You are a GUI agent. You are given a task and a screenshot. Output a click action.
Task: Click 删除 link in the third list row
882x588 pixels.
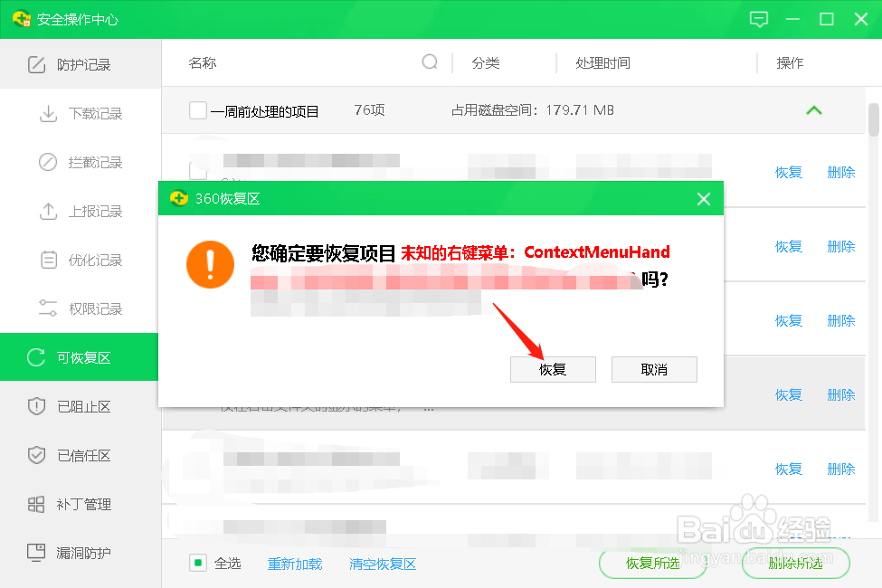click(x=841, y=321)
